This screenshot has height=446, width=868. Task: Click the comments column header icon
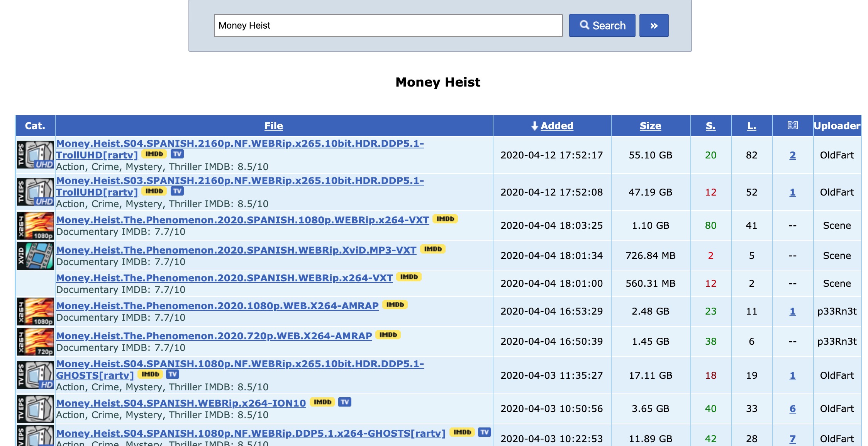(x=792, y=125)
